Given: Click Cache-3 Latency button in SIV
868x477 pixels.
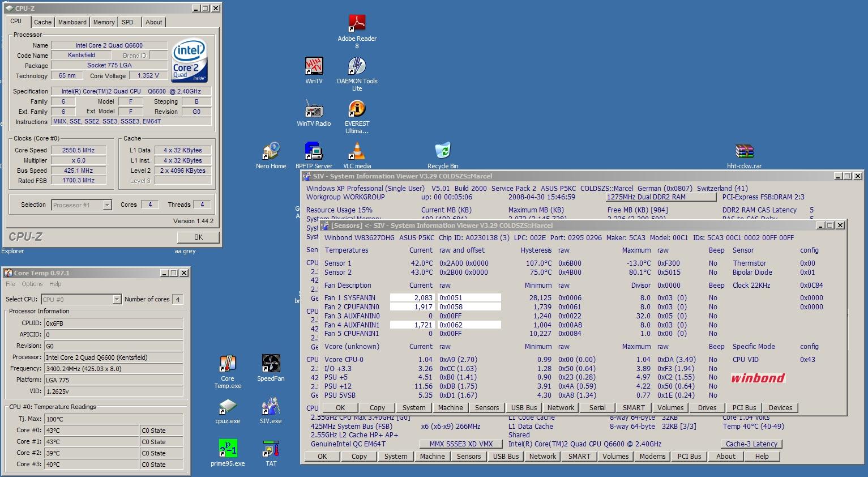Looking at the screenshot, I should tap(752, 444).
